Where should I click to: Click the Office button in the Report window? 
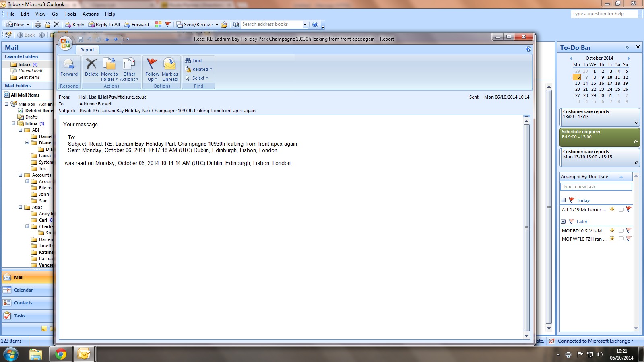point(65,43)
